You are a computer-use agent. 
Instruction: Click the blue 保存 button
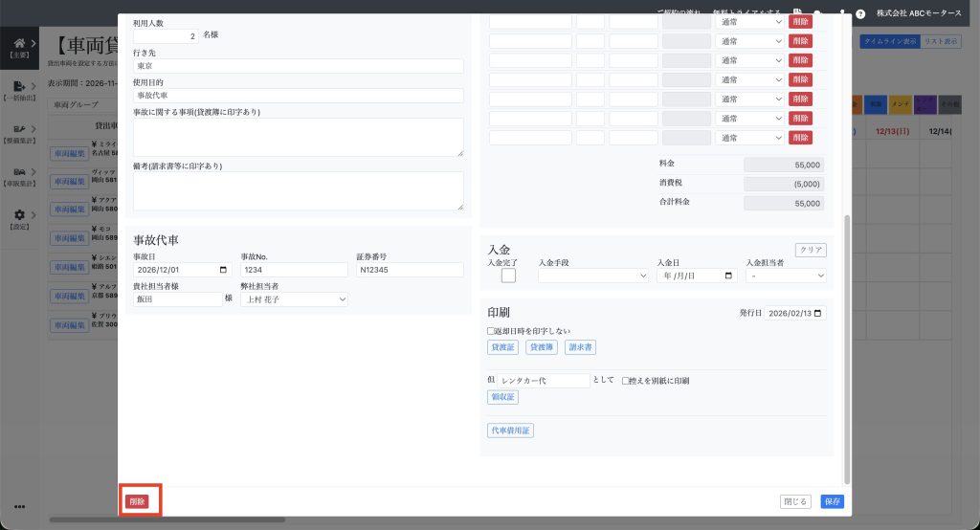(832, 501)
